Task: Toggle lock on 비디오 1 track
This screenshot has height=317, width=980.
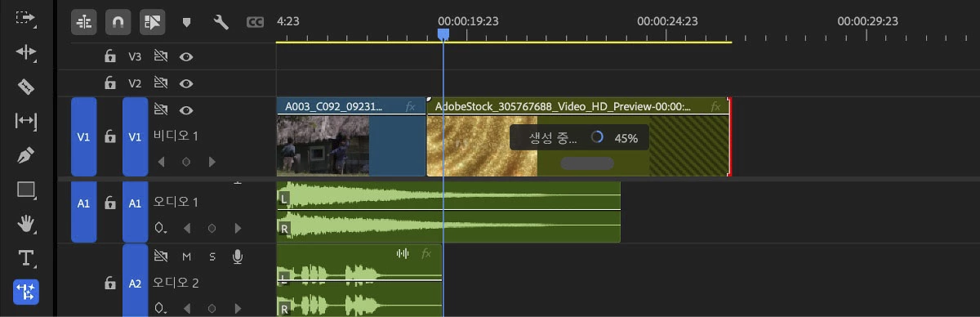Action: point(109,137)
